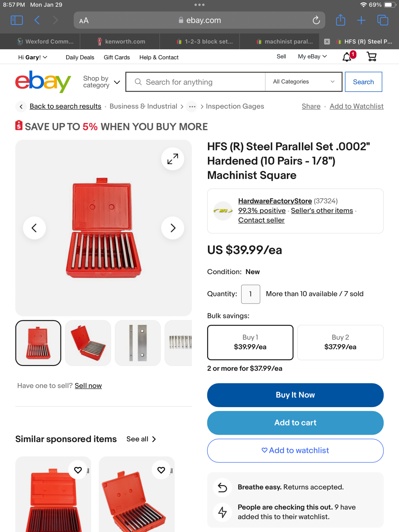399x532 pixels.
Task: Expand the Shop by category menu
Action: click(x=100, y=82)
